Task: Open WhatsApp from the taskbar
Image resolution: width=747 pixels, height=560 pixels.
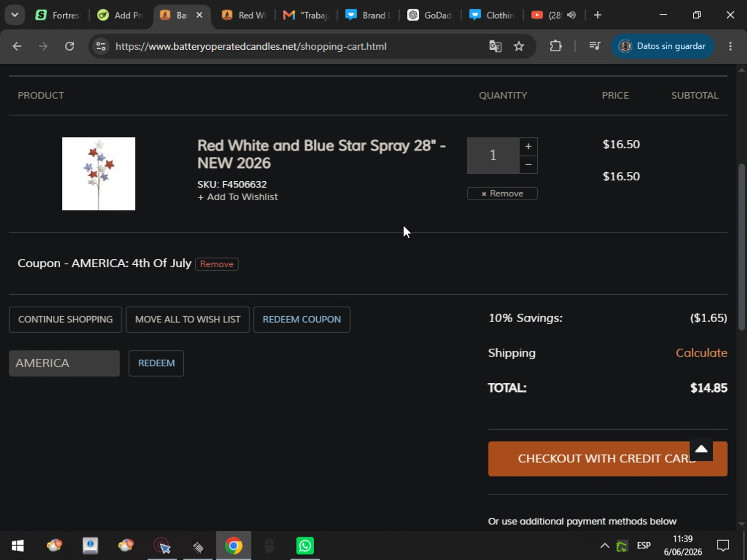Action: tap(305, 546)
